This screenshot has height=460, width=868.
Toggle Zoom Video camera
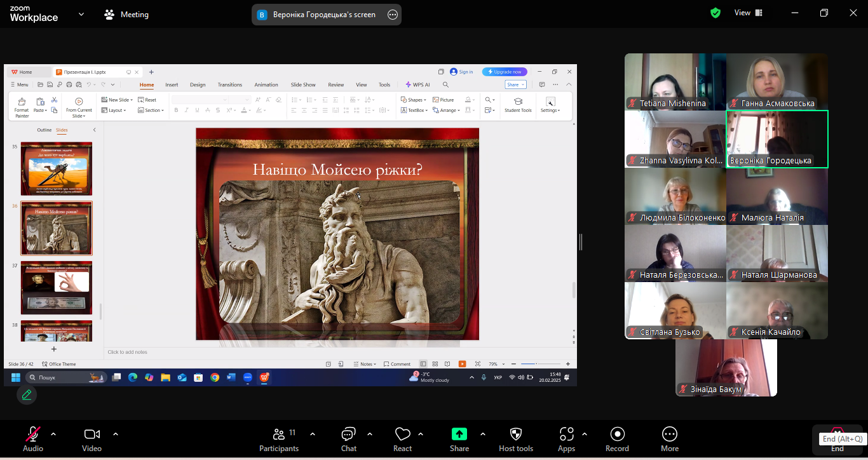pyautogui.click(x=92, y=439)
